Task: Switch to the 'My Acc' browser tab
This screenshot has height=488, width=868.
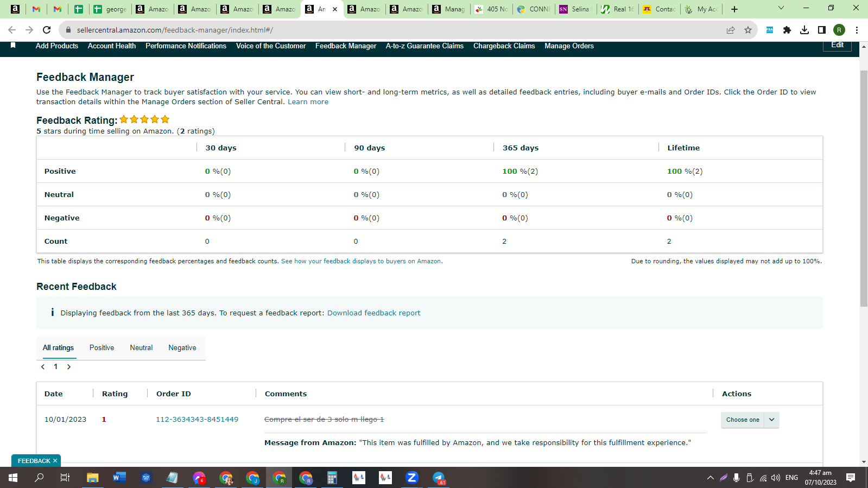Action: click(702, 9)
